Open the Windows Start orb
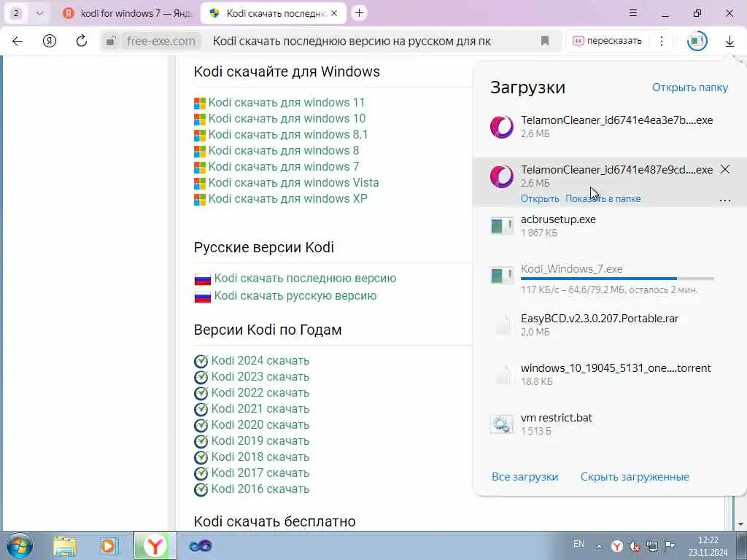The image size is (747, 560). coord(20,545)
